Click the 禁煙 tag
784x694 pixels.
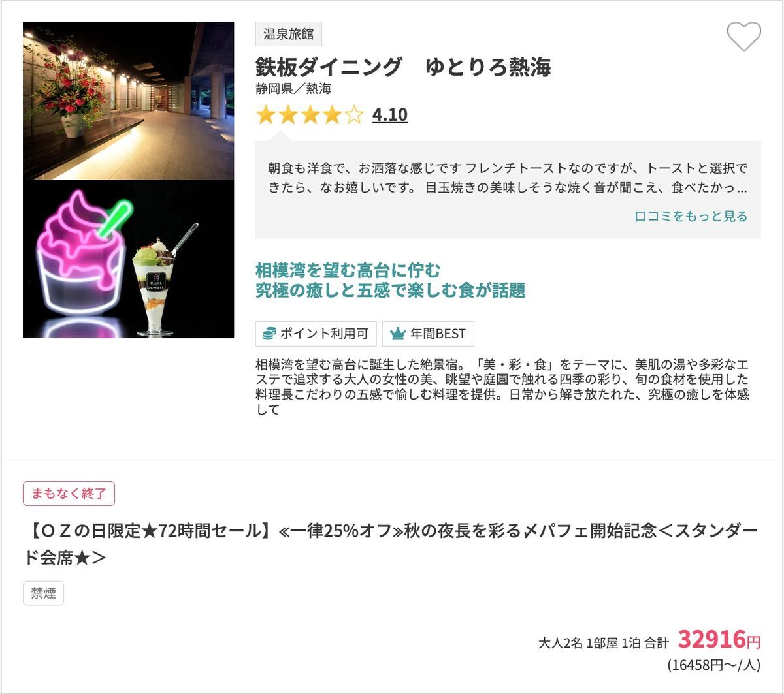point(43,593)
